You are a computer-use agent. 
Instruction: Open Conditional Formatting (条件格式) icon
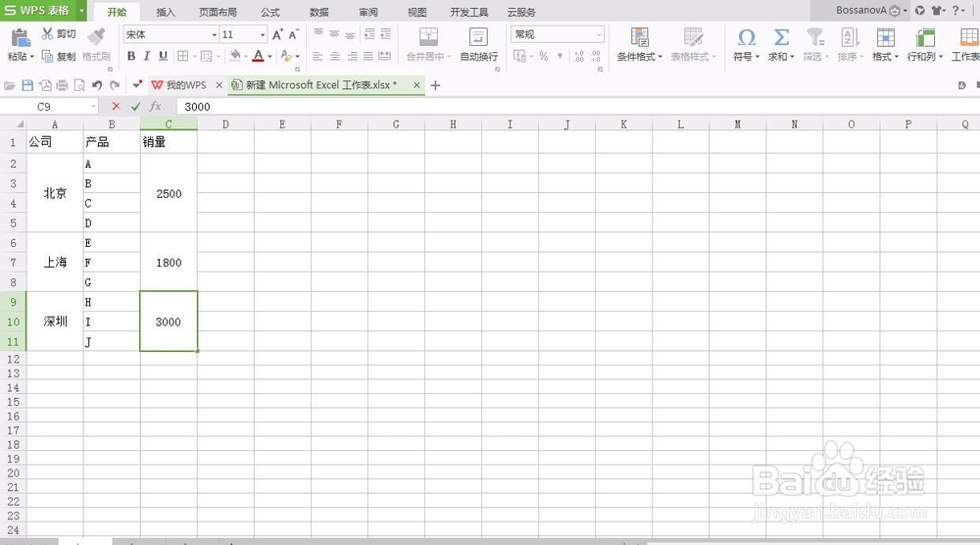pos(639,37)
